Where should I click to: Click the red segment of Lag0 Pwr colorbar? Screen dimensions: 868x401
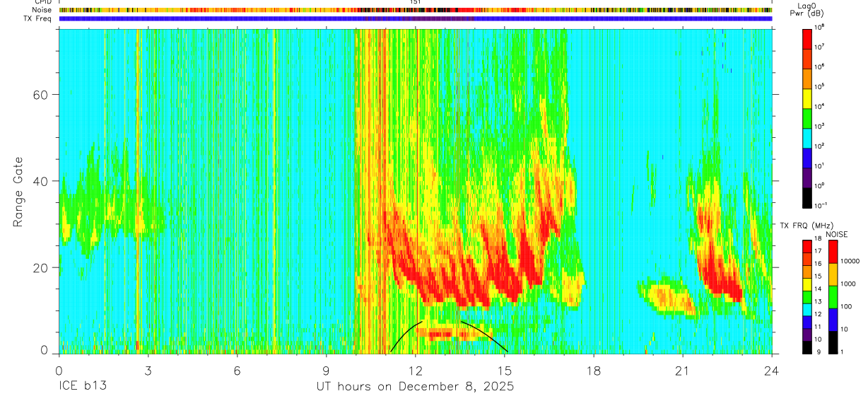pyautogui.click(x=808, y=38)
